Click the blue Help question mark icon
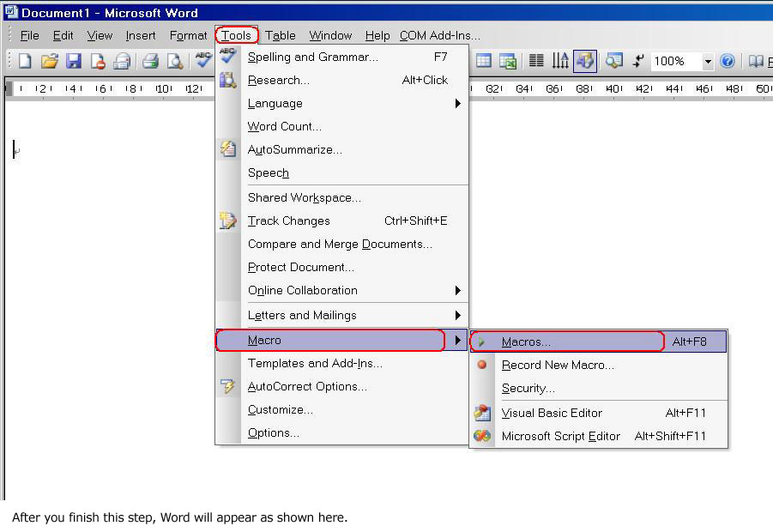Screen dimensions: 773x532 click(x=728, y=61)
